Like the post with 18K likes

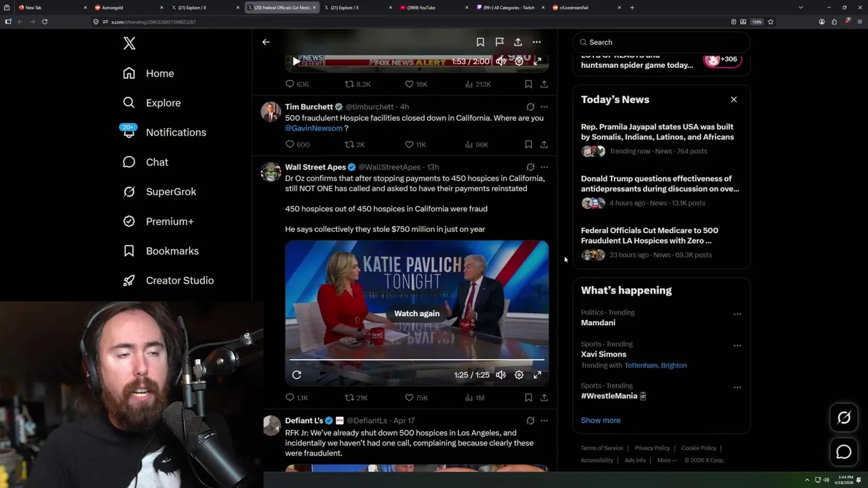pyautogui.click(x=416, y=84)
